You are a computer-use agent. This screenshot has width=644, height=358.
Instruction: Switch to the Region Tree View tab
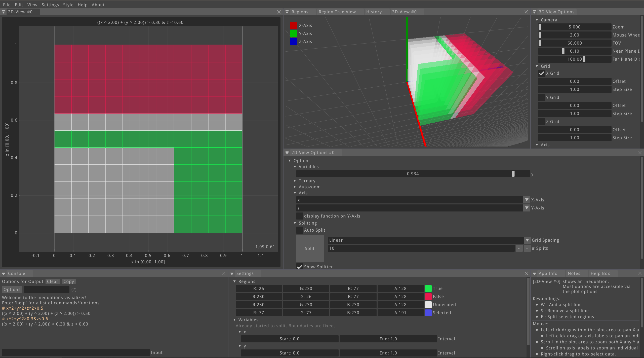pyautogui.click(x=337, y=12)
